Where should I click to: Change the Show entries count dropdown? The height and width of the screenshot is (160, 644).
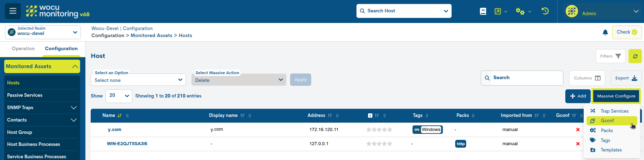(x=119, y=96)
